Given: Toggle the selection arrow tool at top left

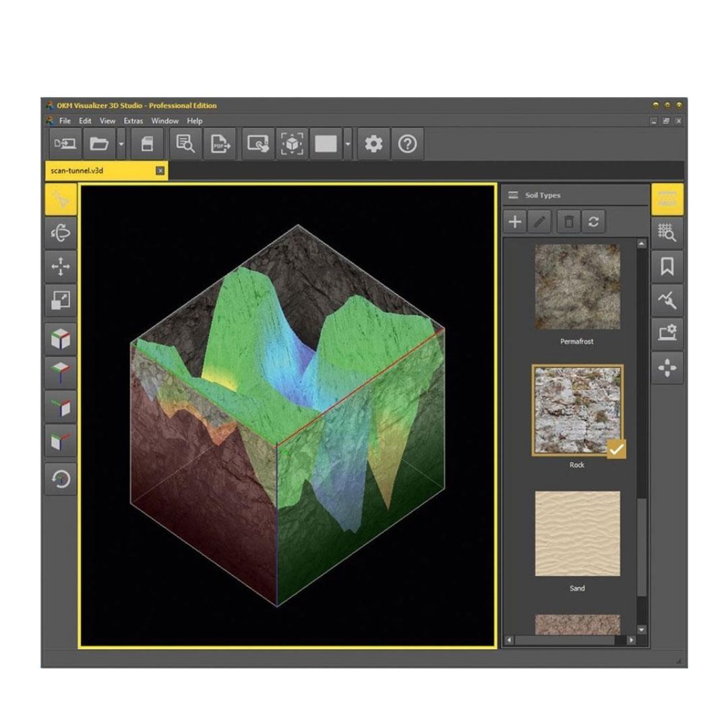Looking at the screenshot, I should tap(61, 199).
